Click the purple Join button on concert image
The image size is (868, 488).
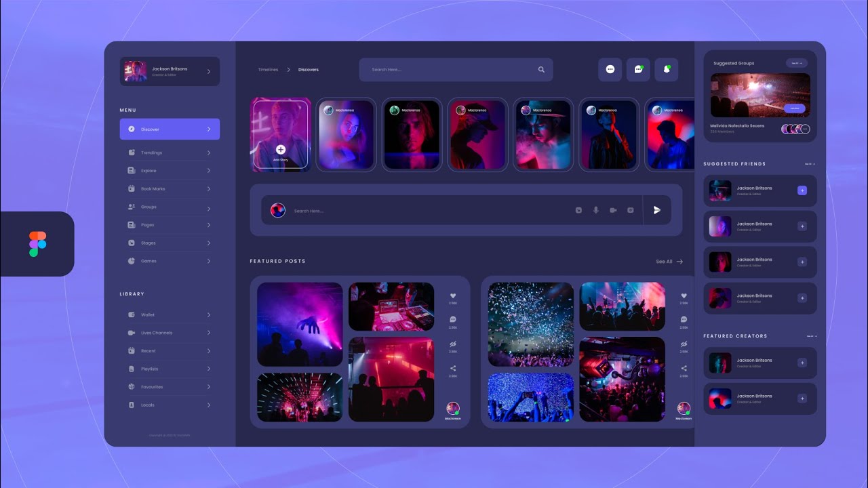tap(795, 108)
